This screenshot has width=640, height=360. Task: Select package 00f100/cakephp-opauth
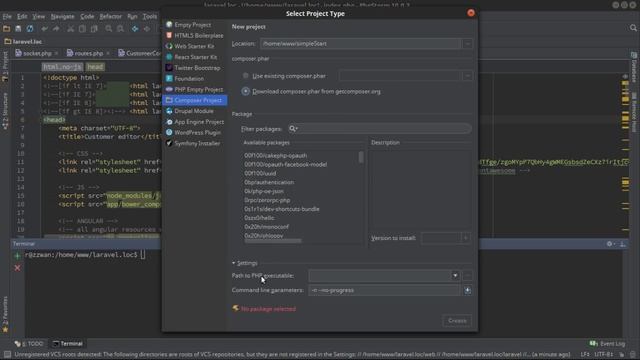point(276,156)
